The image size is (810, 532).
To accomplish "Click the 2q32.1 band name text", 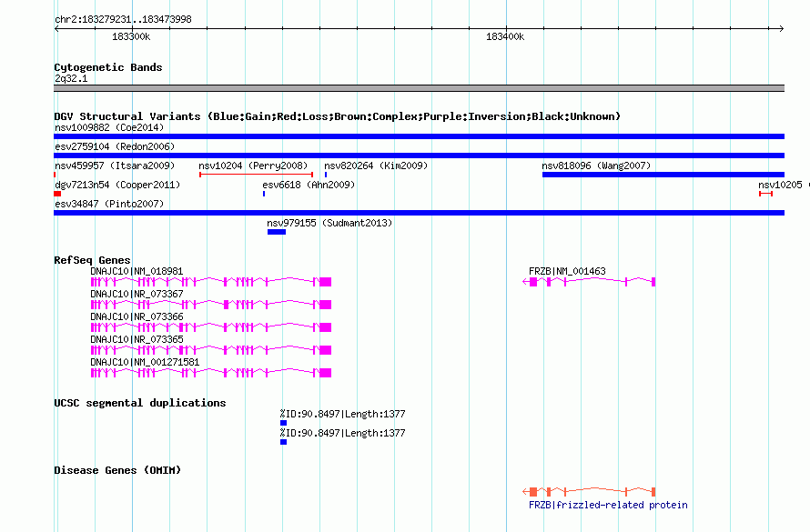I will [71, 78].
